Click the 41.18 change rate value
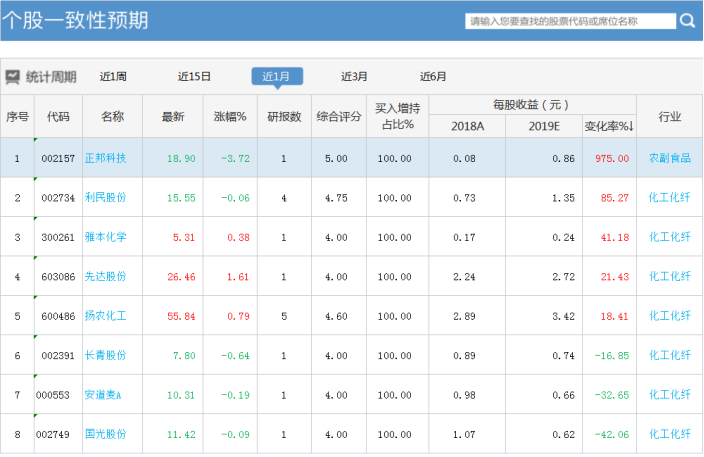 pos(615,237)
